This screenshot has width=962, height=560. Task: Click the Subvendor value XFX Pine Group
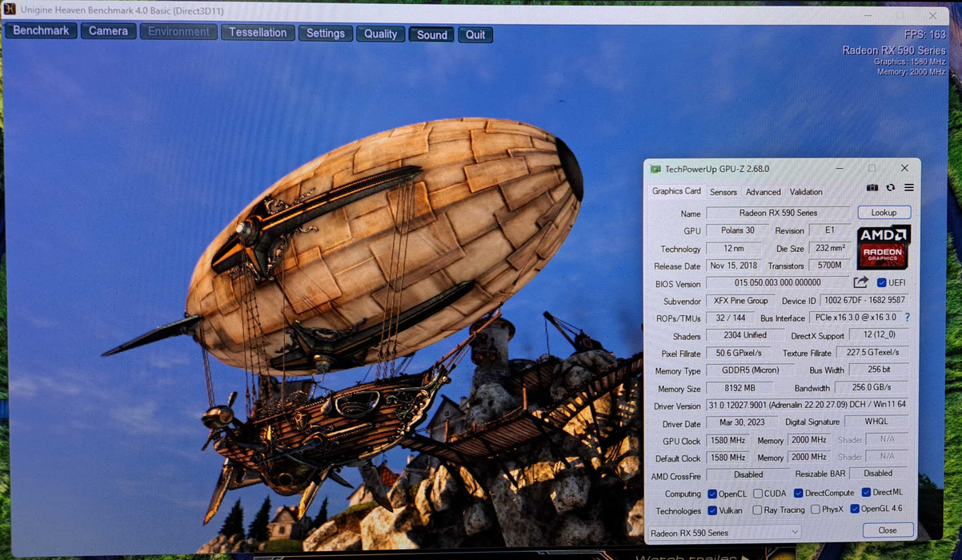(740, 301)
